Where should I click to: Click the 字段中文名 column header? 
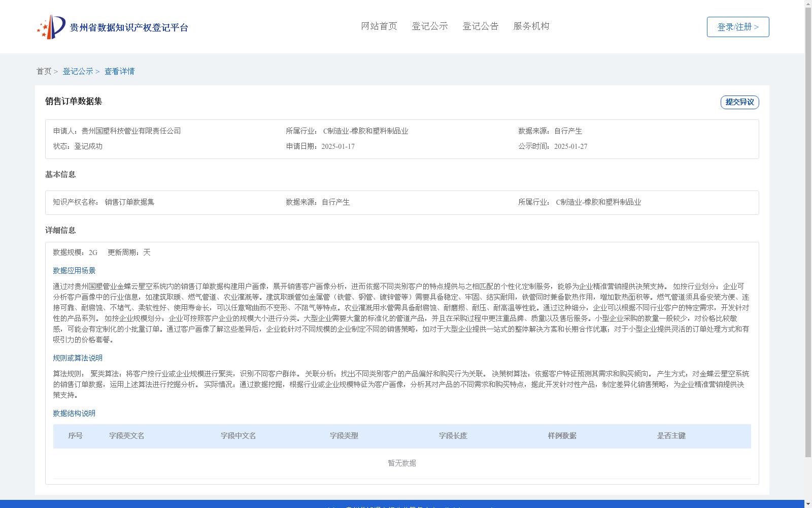(239, 436)
